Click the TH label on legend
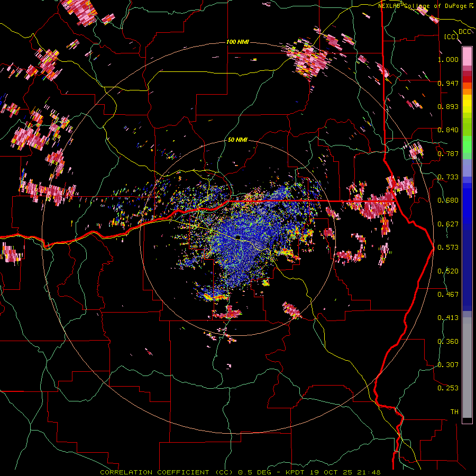The height and width of the screenshot is (476, 476). [454, 412]
